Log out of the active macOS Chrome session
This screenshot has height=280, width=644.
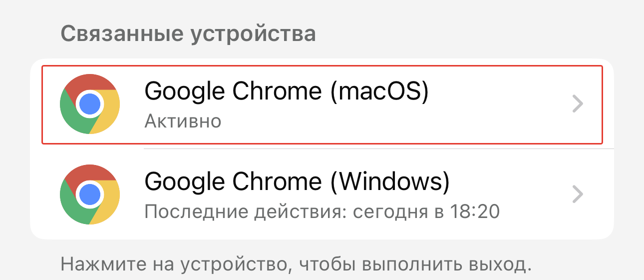pyautogui.click(x=322, y=104)
